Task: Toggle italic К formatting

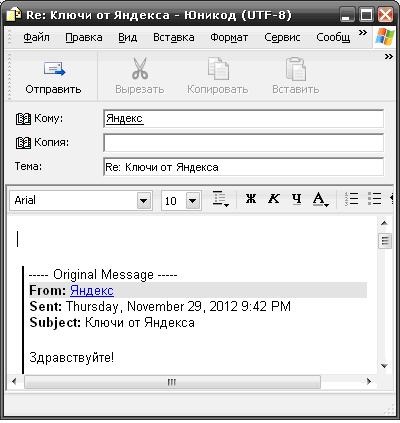Action: [274, 199]
